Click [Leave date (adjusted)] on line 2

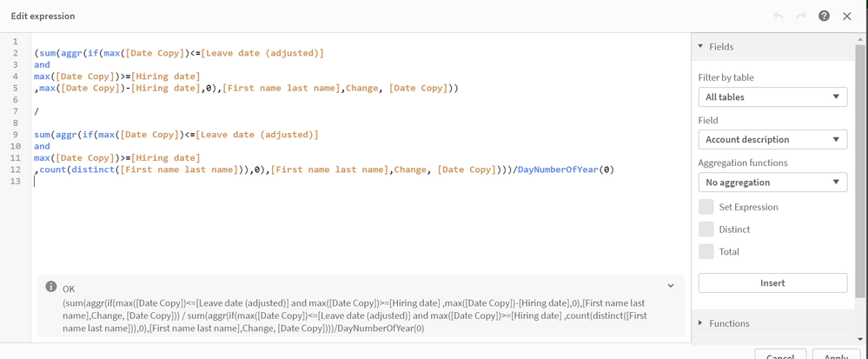coord(262,53)
